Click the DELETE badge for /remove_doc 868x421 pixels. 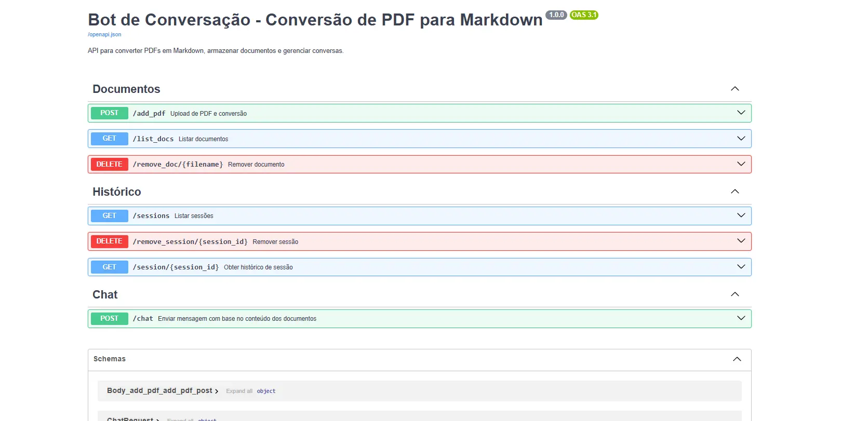[109, 164]
